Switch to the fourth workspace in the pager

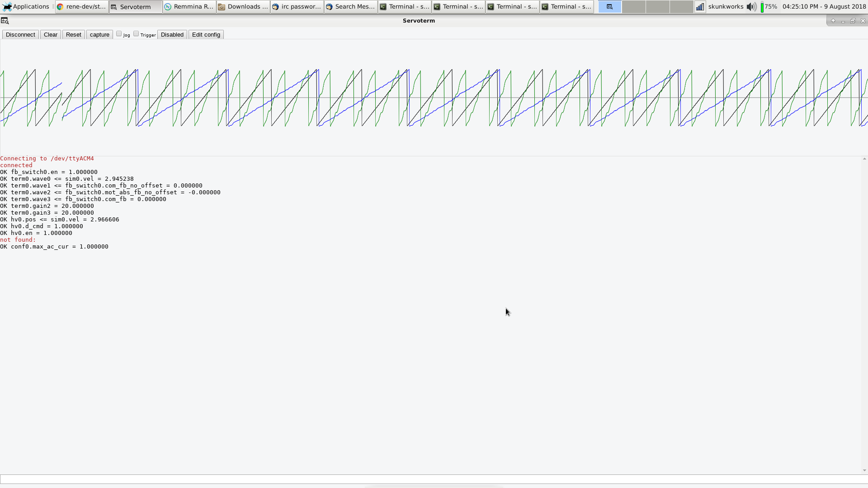pos(681,7)
